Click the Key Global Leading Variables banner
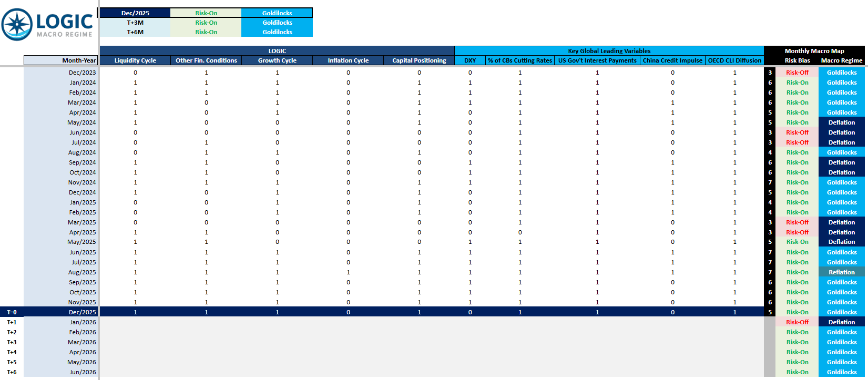This screenshot has height=380, width=868. 609,51
